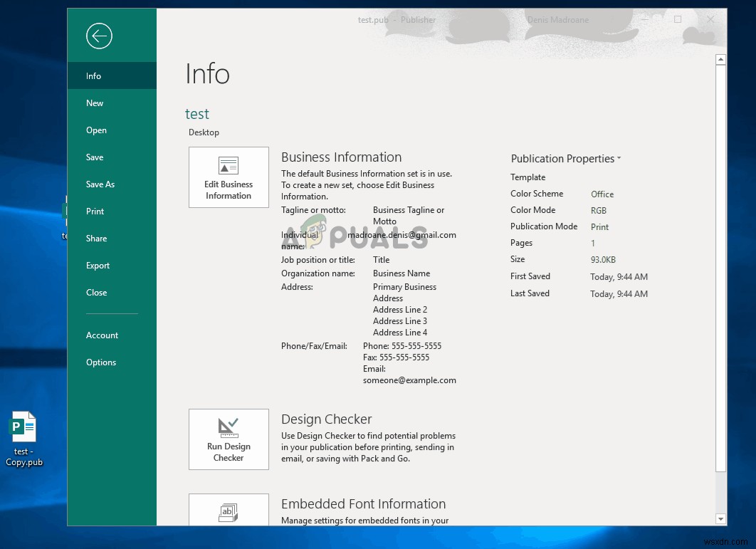
Task: Open the New publication section
Action: point(95,103)
